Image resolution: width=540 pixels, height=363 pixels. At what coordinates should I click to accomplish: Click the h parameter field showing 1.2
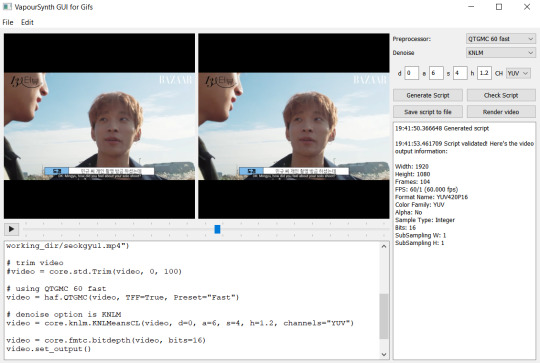(x=484, y=73)
